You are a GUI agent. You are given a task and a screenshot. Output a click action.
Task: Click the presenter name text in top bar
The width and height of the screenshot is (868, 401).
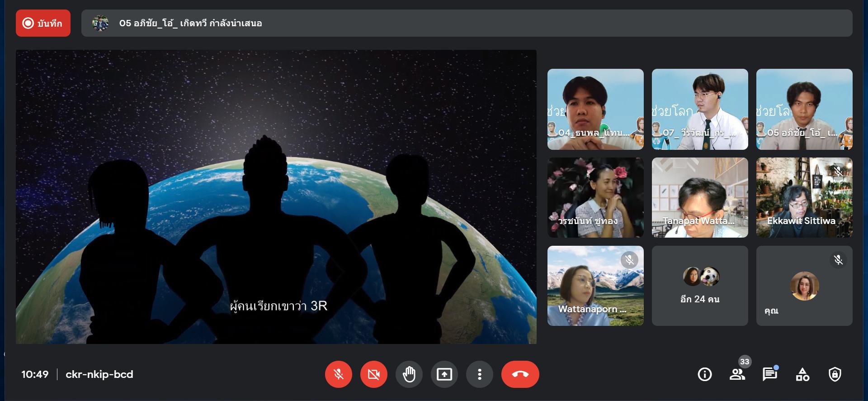(x=190, y=23)
